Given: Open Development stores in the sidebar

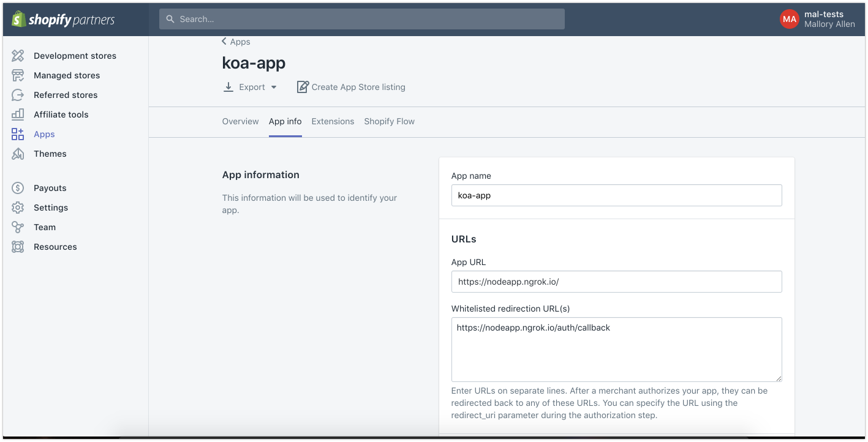Looking at the screenshot, I should point(75,56).
